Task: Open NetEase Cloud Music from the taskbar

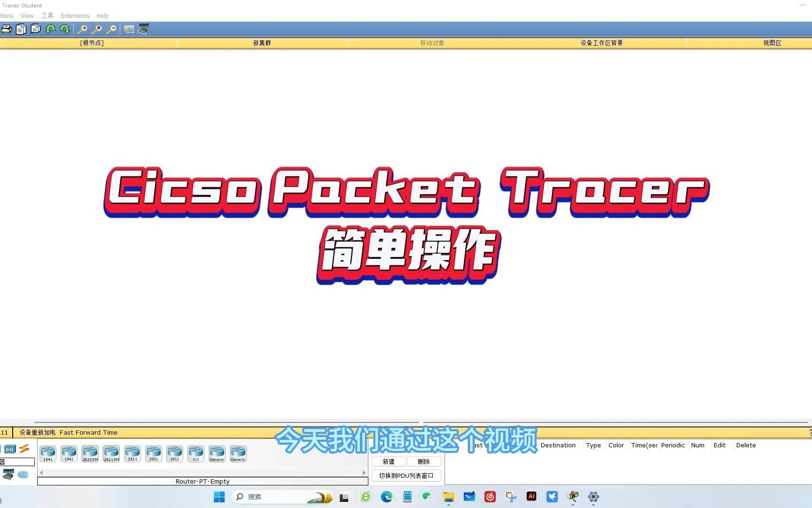Action: (x=490, y=497)
